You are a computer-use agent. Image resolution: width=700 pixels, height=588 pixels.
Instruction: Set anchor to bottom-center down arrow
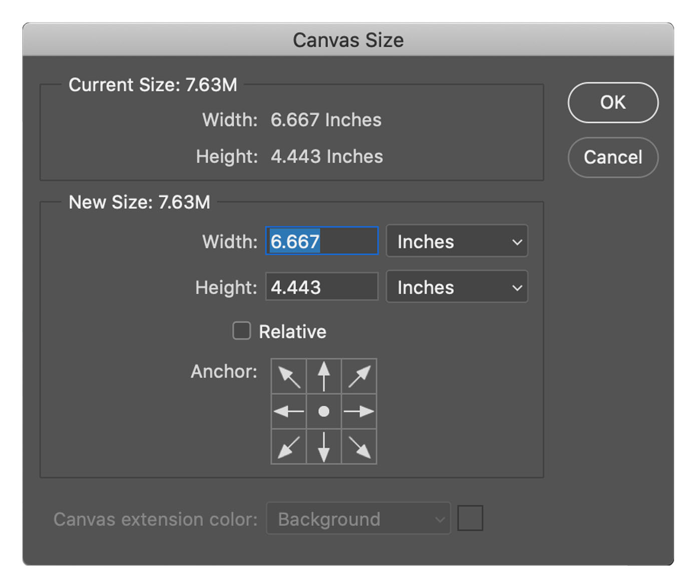coord(324,446)
